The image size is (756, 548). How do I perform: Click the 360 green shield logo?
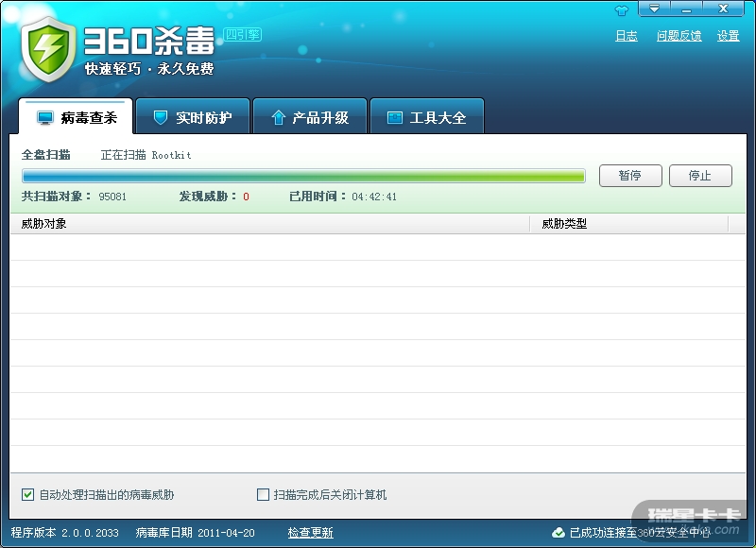click(48, 49)
